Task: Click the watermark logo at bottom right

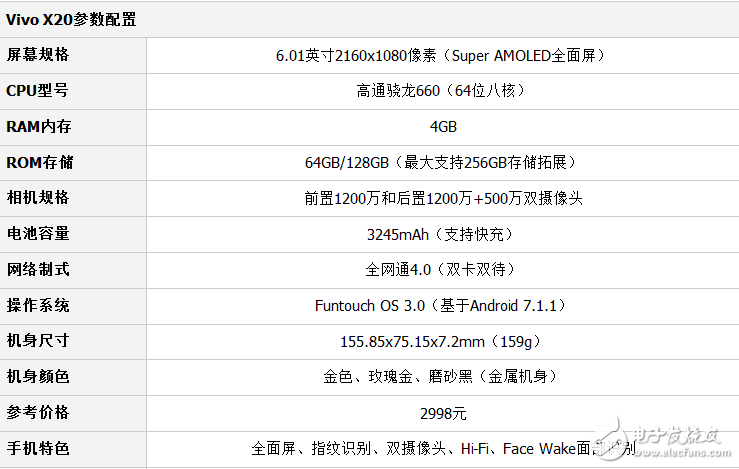Action: [672, 438]
